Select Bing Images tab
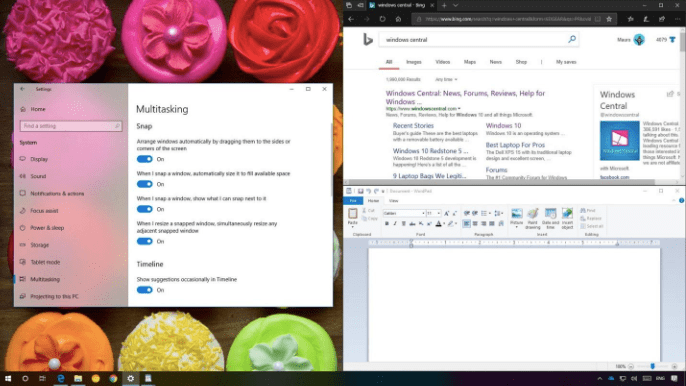This screenshot has height=386, width=686. pos(413,62)
